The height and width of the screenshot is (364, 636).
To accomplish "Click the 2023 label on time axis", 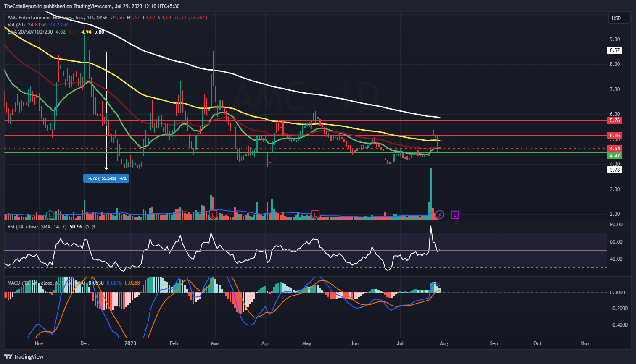I will tap(130, 343).
